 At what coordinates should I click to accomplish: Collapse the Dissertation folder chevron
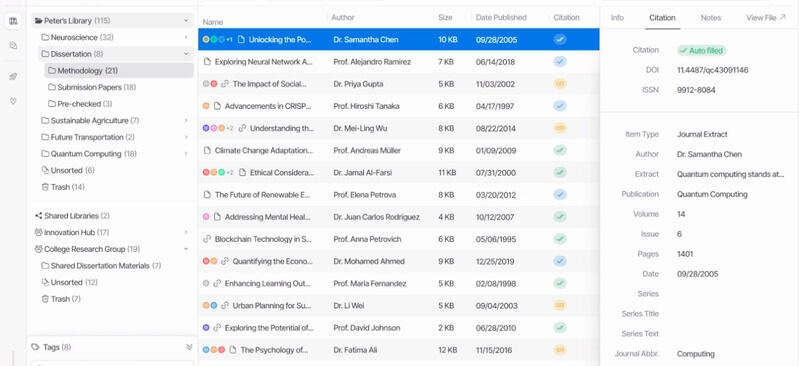click(186, 54)
